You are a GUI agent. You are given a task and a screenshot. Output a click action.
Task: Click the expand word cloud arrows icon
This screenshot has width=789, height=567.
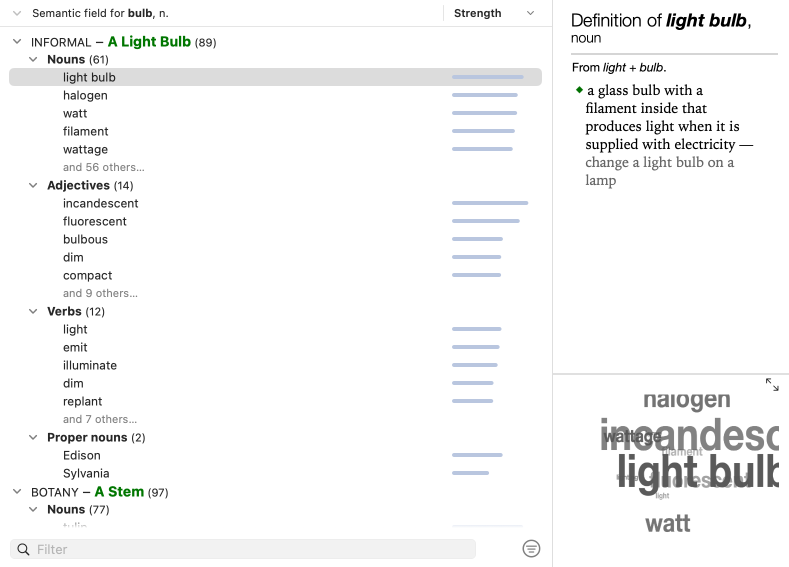pyautogui.click(x=772, y=385)
